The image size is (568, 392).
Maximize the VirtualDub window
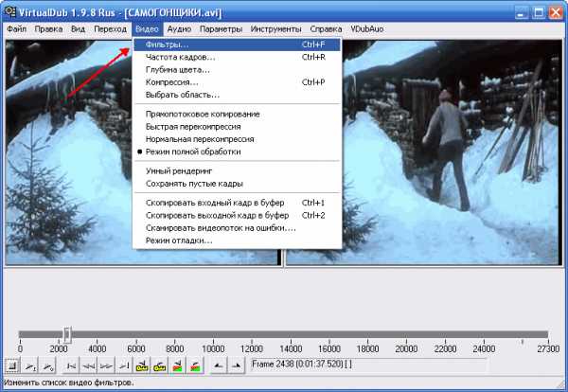click(539, 12)
